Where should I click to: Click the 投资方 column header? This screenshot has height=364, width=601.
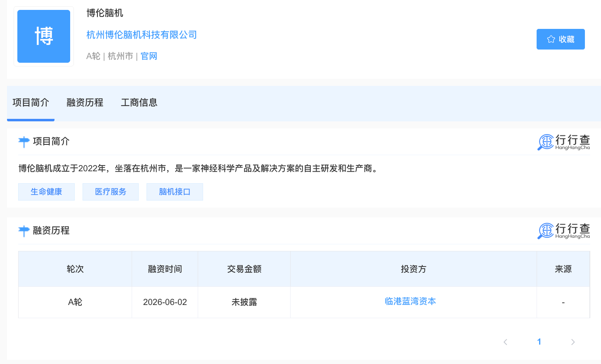pyautogui.click(x=414, y=269)
